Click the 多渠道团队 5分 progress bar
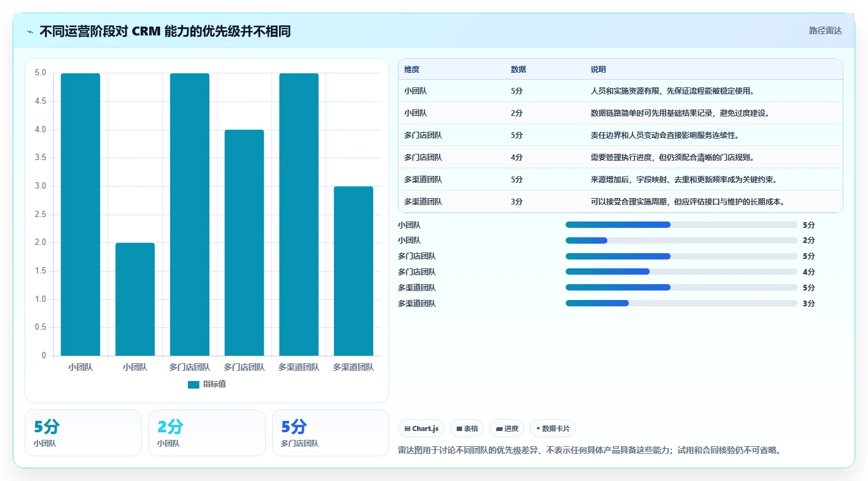The height and width of the screenshot is (481, 868). (681, 288)
